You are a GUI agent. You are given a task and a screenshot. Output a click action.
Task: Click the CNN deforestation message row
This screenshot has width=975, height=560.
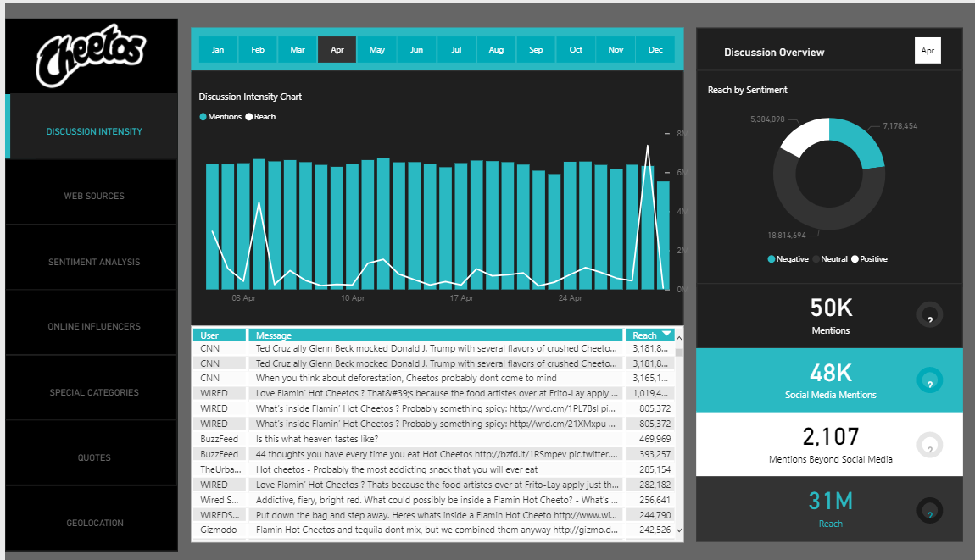[434, 379]
